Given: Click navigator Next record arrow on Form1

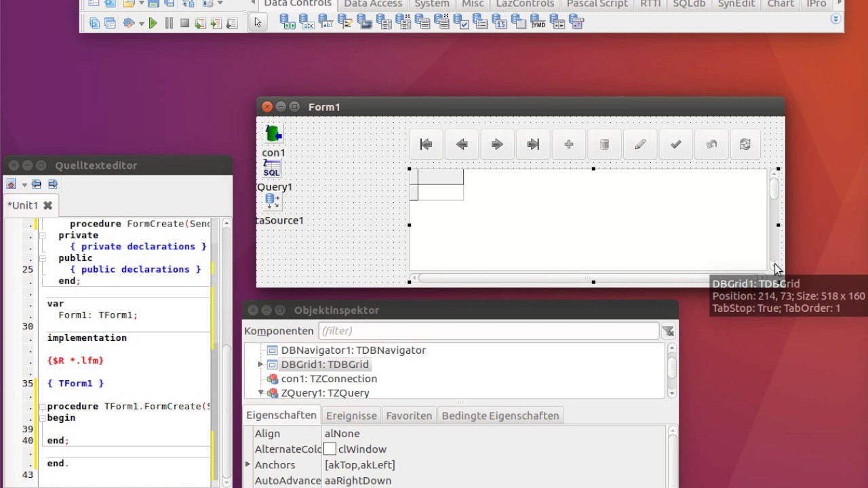Looking at the screenshot, I should click(x=497, y=144).
